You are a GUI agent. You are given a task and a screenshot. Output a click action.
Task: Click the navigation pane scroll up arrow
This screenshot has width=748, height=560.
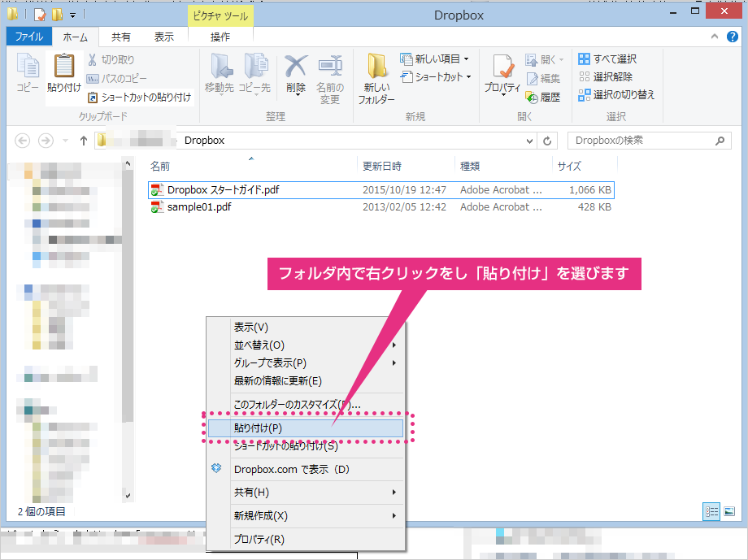[128, 163]
